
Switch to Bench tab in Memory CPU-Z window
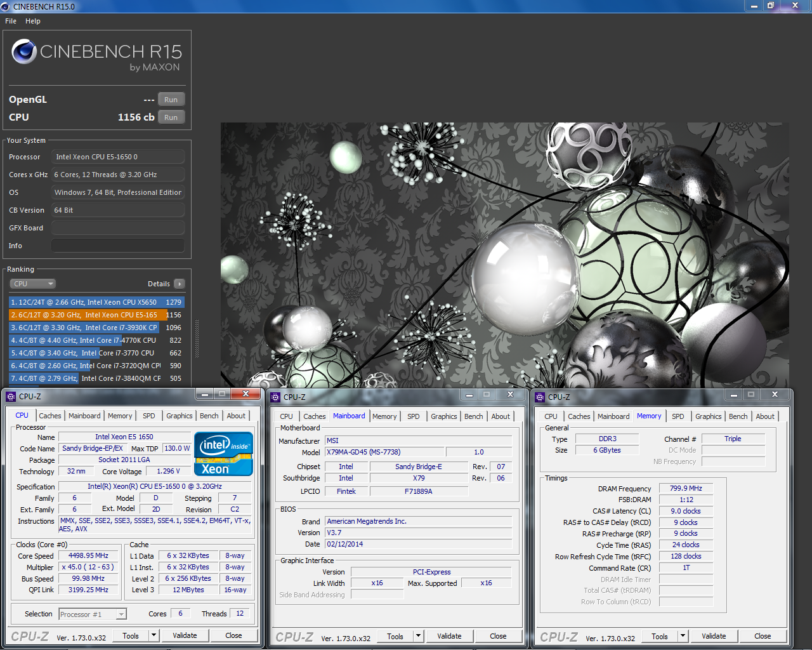738,416
